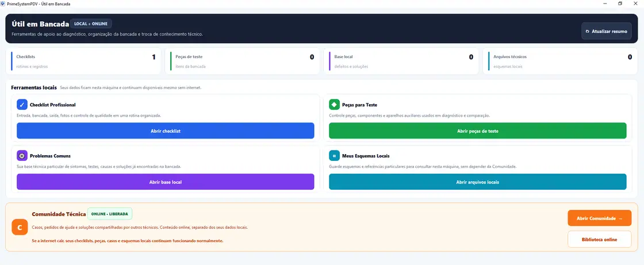Select the Checklists summary card
The image size is (644, 265).
pos(83,61)
